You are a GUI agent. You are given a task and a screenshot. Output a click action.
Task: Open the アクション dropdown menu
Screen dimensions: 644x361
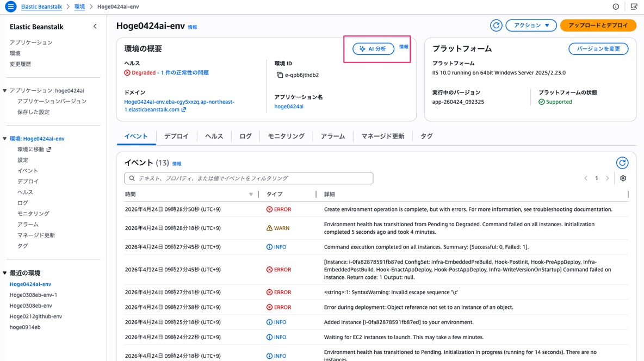click(531, 26)
